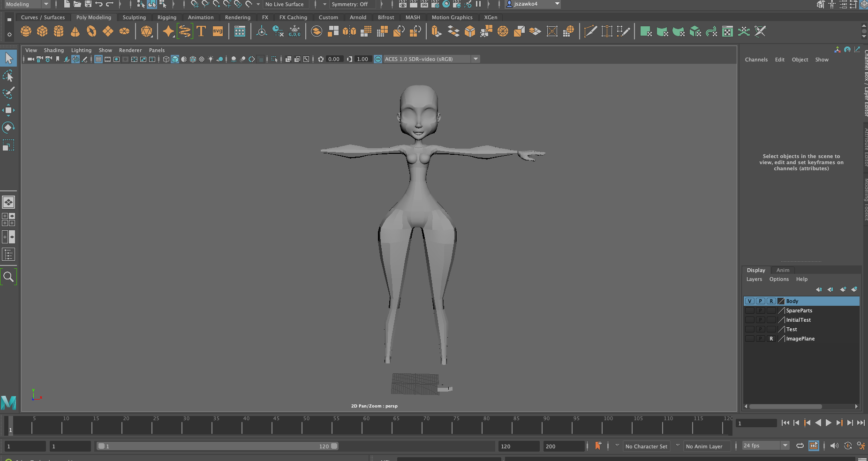Image resolution: width=868 pixels, height=461 pixels.
Task: Click the No Character Set button
Action: [646, 446]
